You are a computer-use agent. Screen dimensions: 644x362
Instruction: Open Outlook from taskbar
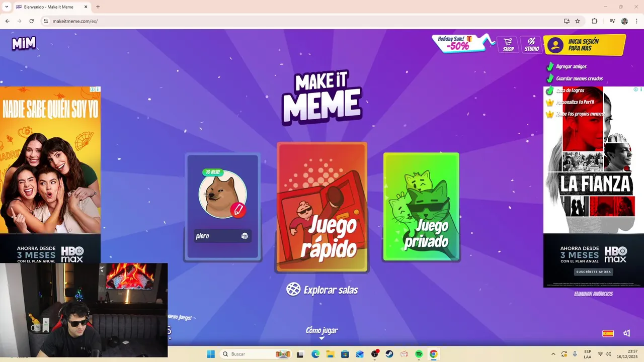[x=359, y=354]
